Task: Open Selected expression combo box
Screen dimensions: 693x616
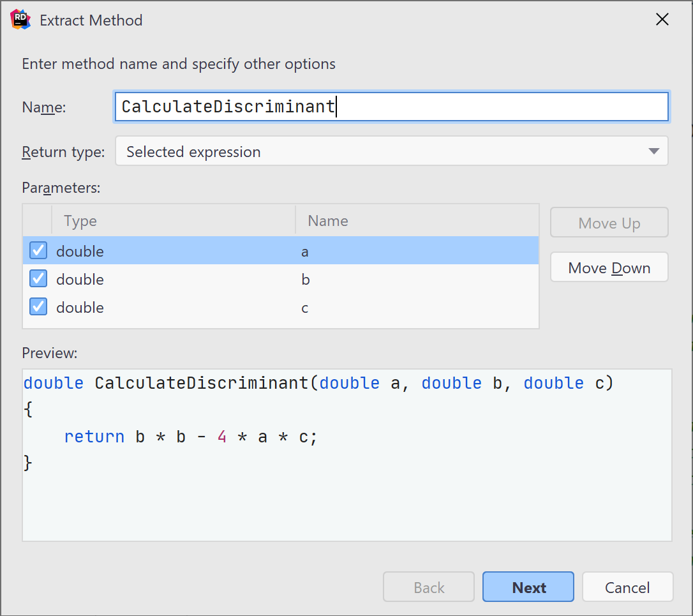Action: (x=392, y=151)
